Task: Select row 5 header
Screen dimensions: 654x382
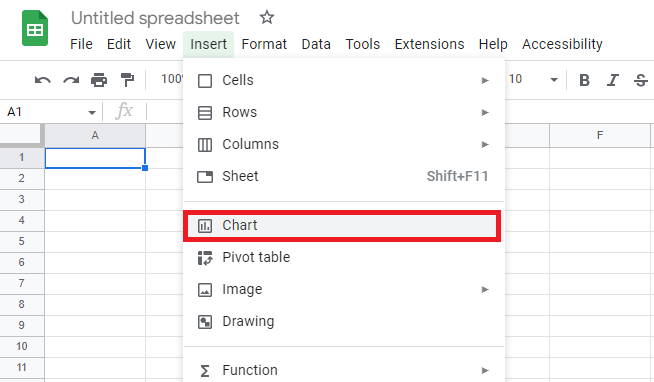Action: tap(22, 241)
